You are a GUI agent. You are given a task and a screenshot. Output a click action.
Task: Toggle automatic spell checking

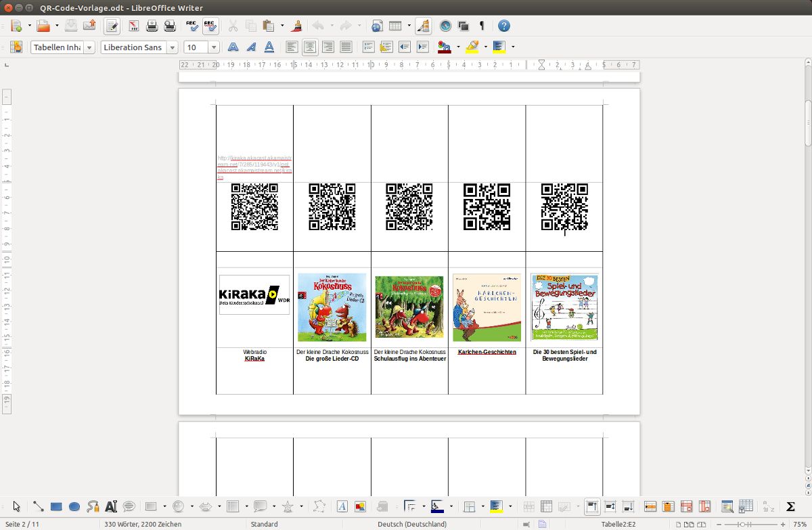(x=210, y=26)
